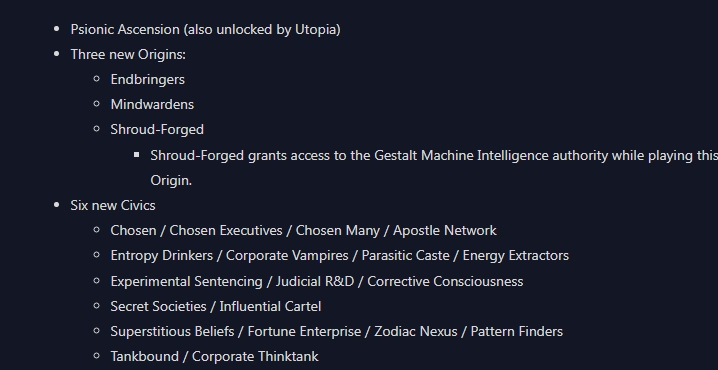
Task: Select the Shroud-Forged origin item
Action: (157, 130)
